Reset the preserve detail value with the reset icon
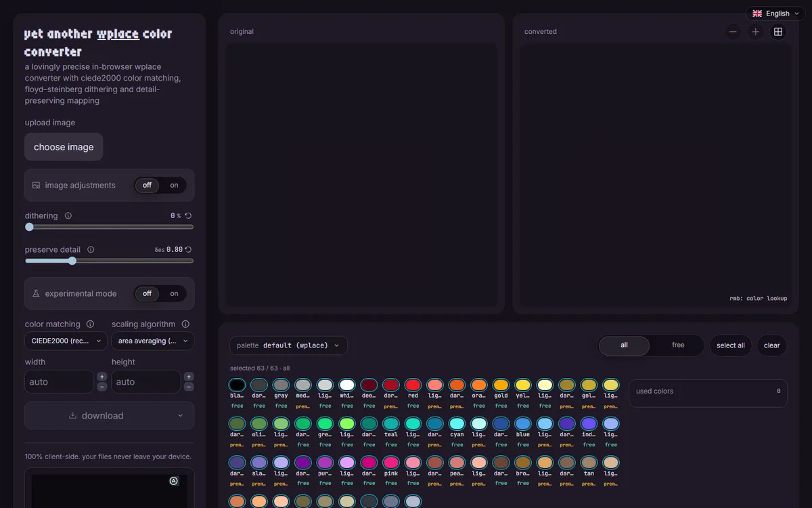The image size is (812, 508). point(188,250)
